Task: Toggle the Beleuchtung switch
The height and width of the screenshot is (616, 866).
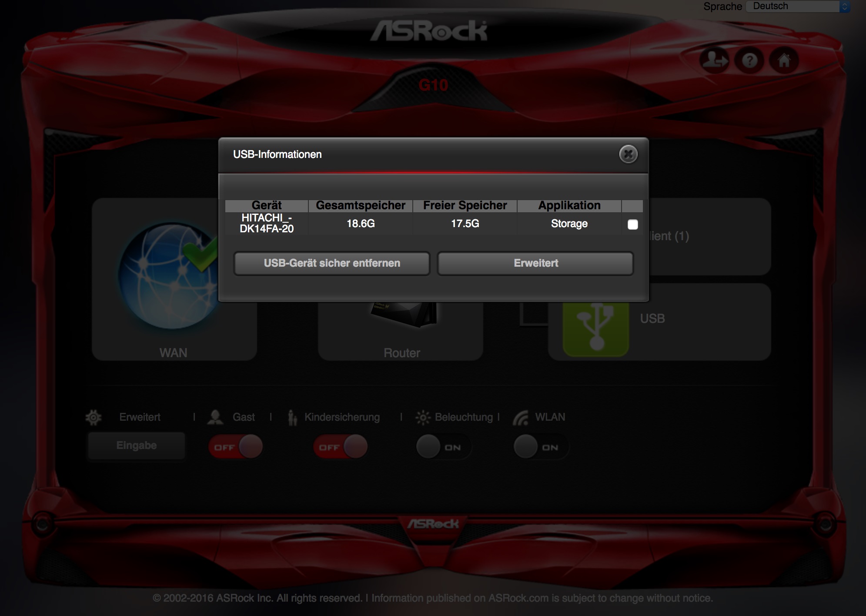Action: tap(444, 447)
